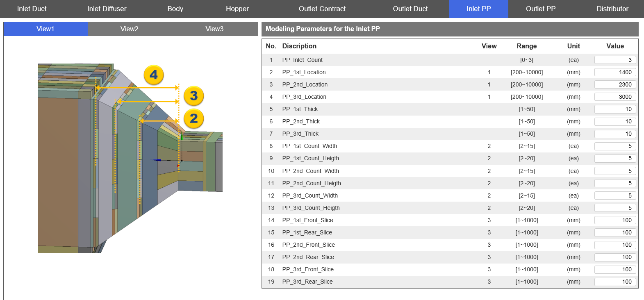Screen dimensions: 644x300
Task: Click the 3D inlet diffuser model image
Action: (x=130, y=158)
